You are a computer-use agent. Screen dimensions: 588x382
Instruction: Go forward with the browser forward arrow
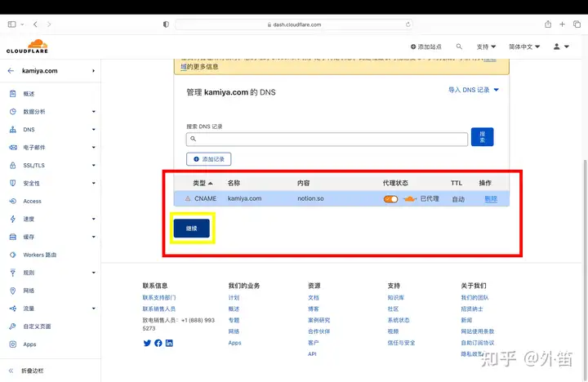point(49,24)
